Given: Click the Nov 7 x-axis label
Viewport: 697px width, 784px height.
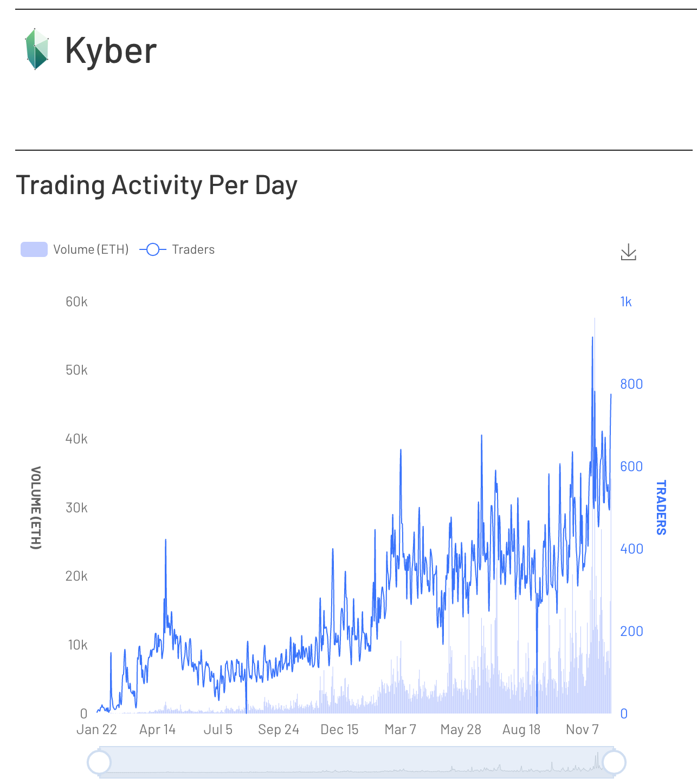Looking at the screenshot, I should pos(582,729).
